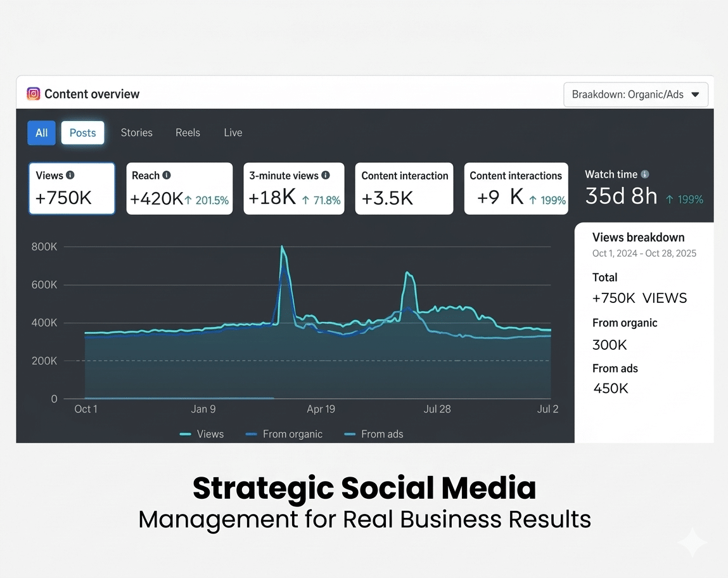This screenshot has width=728, height=578.
Task: Toggle the From ads legend series
Action: coord(373,434)
